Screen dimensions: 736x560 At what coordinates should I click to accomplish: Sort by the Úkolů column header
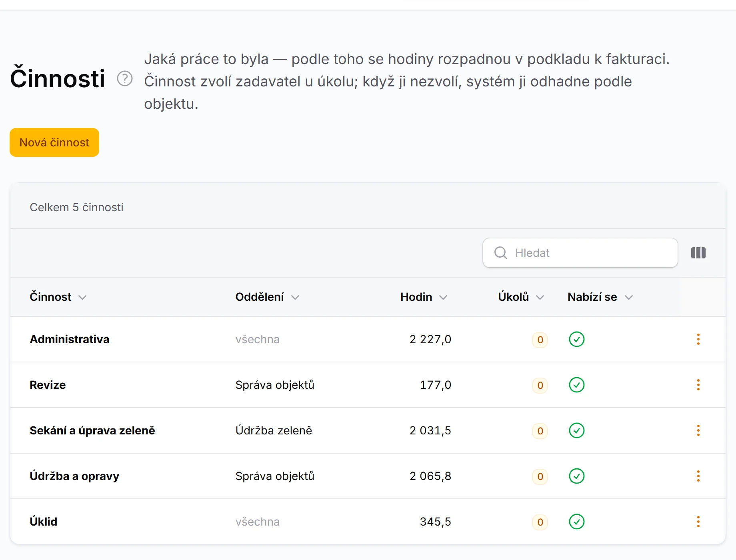point(521,297)
